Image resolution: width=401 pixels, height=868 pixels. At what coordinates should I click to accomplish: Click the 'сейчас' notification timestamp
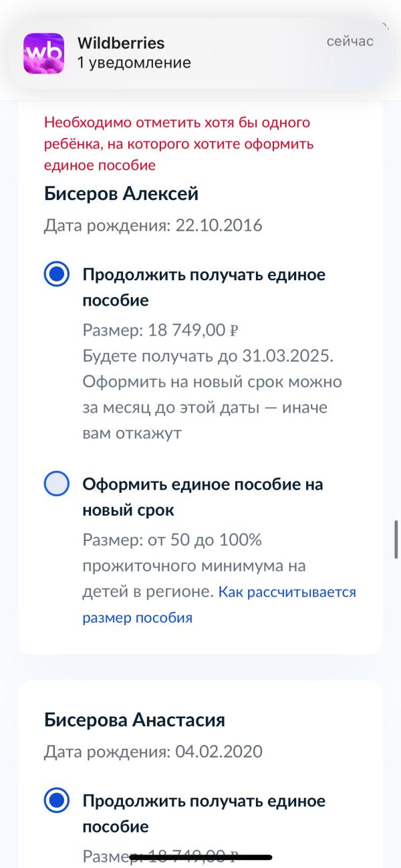pos(350,41)
